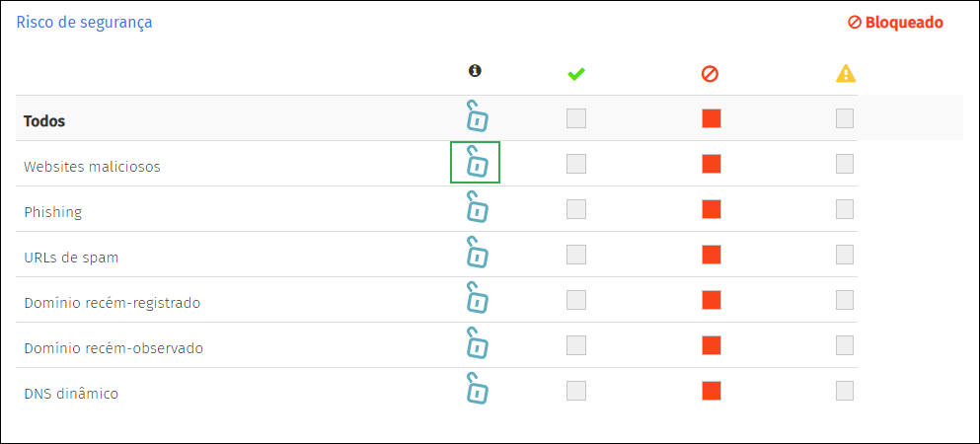Click the padlock icon beside Phishing
The height and width of the screenshot is (444, 980).
477,207
